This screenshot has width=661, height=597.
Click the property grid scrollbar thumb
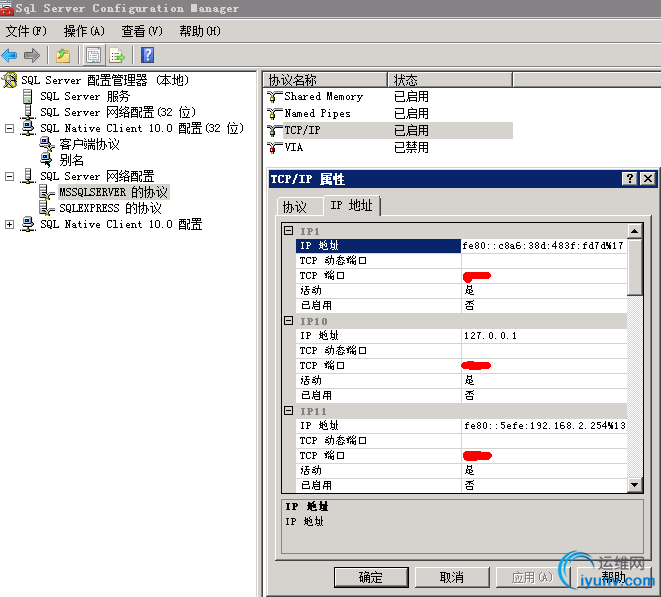pyautogui.click(x=634, y=267)
